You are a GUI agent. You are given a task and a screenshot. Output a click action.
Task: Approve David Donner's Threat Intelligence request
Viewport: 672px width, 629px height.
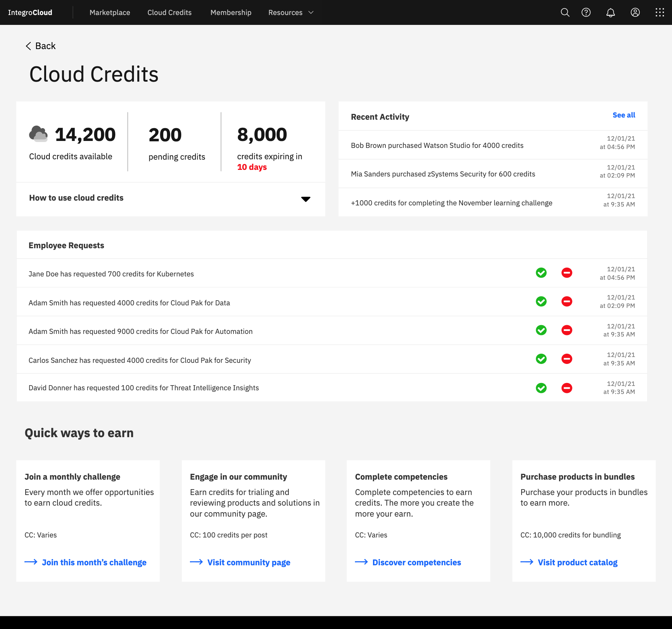point(541,388)
